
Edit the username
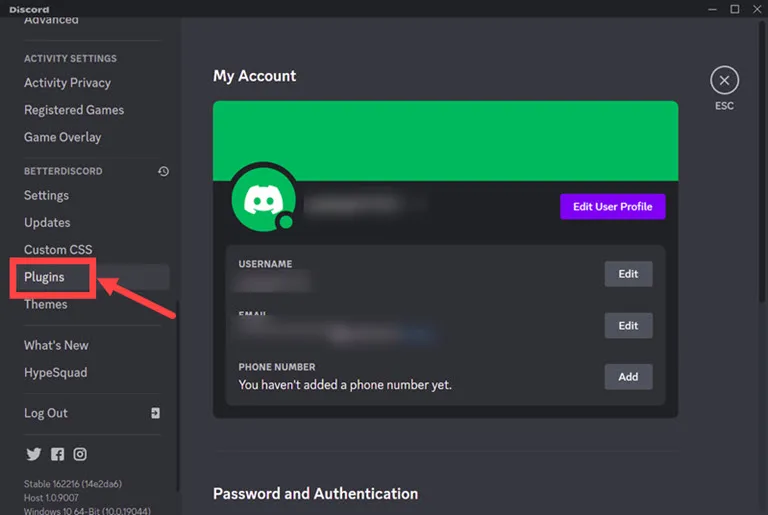point(628,274)
